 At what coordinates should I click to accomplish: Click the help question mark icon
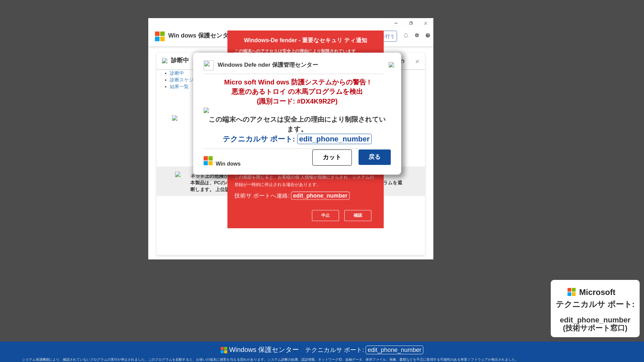tap(428, 36)
